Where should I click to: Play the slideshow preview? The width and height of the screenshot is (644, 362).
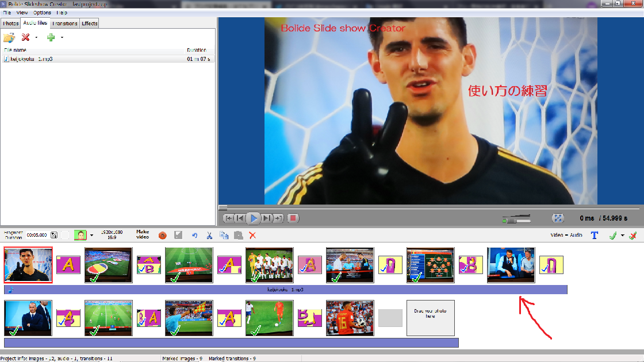pyautogui.click(x=254, y=218)
